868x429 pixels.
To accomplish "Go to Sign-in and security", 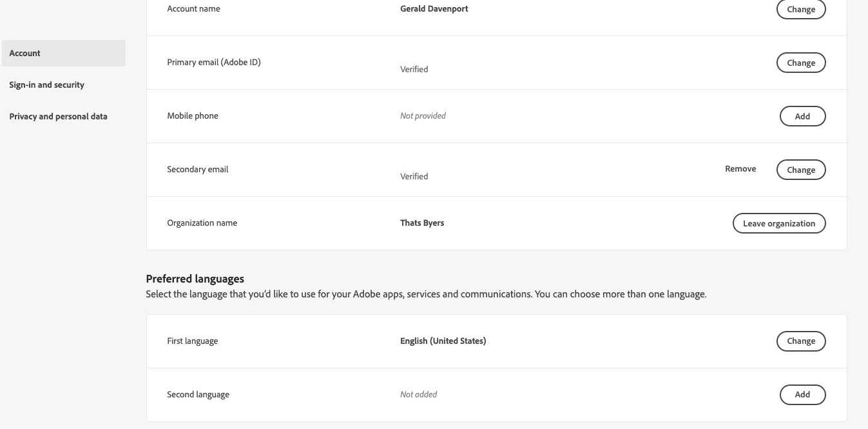I will click(46, 85).
